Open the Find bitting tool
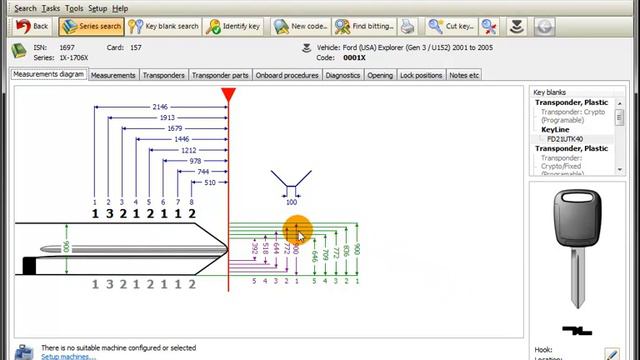 click(x=364, y=27)
